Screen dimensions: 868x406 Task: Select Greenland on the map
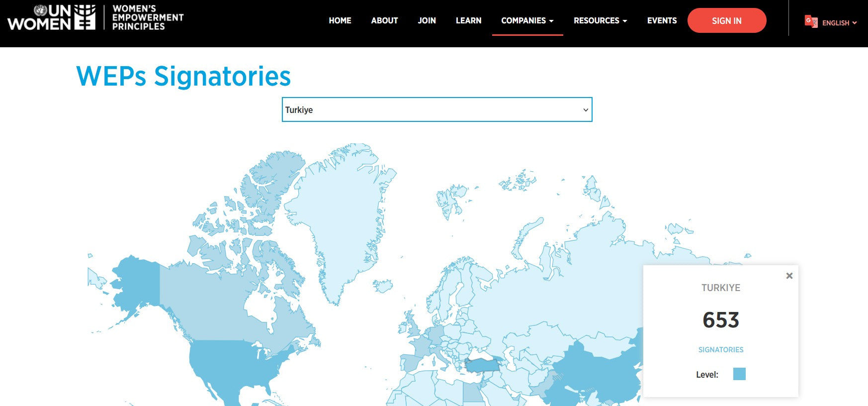click(343, 214)
